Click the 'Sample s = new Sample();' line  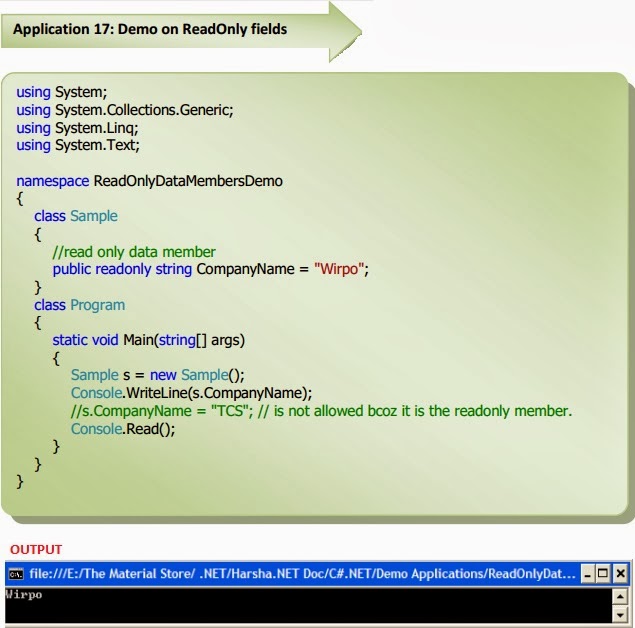(x=158, y=375)
